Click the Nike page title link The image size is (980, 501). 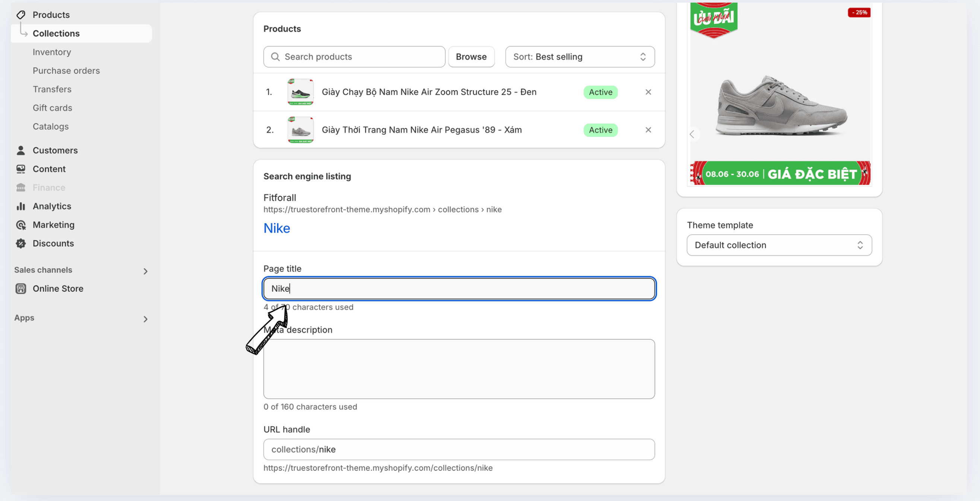point(277,228)
